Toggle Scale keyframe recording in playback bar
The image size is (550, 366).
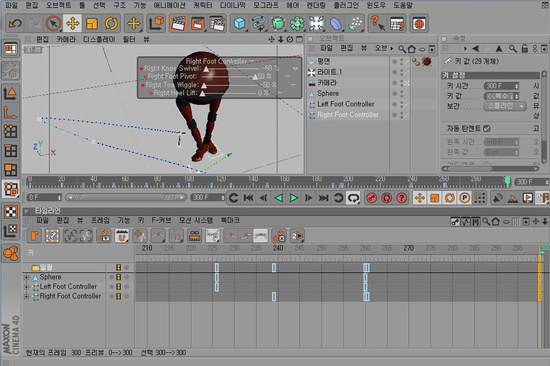point(435,198)
